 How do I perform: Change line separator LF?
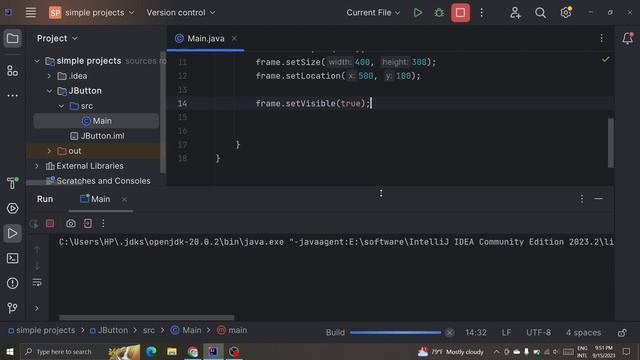506,333
